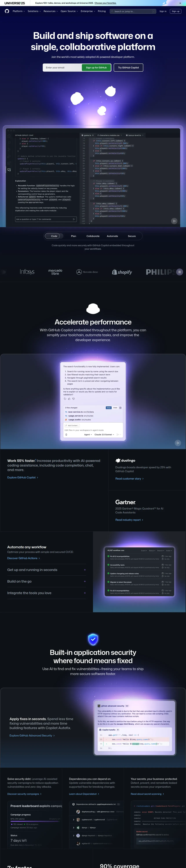
Task: Click characters.module.css editor tab
Action: click(x=109, y=135)
